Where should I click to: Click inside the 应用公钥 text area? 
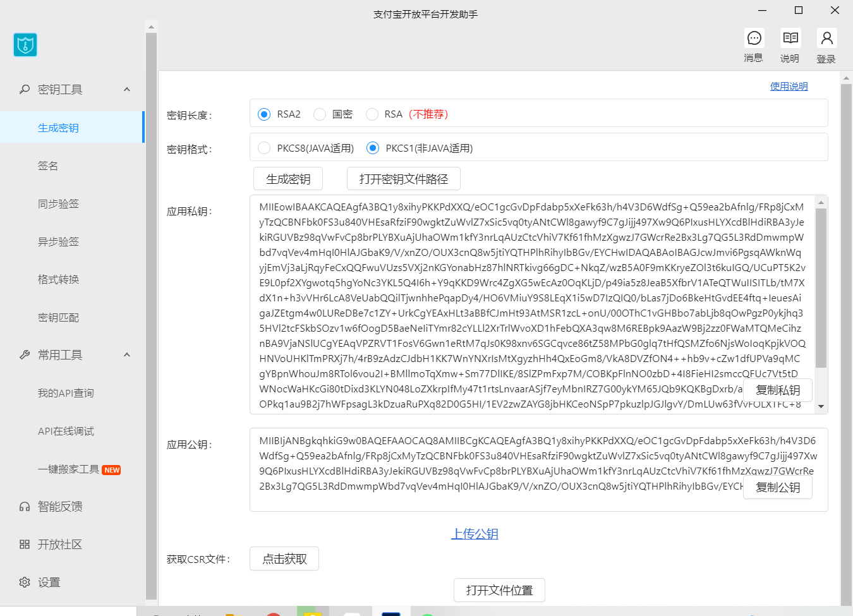pos(539,469)
